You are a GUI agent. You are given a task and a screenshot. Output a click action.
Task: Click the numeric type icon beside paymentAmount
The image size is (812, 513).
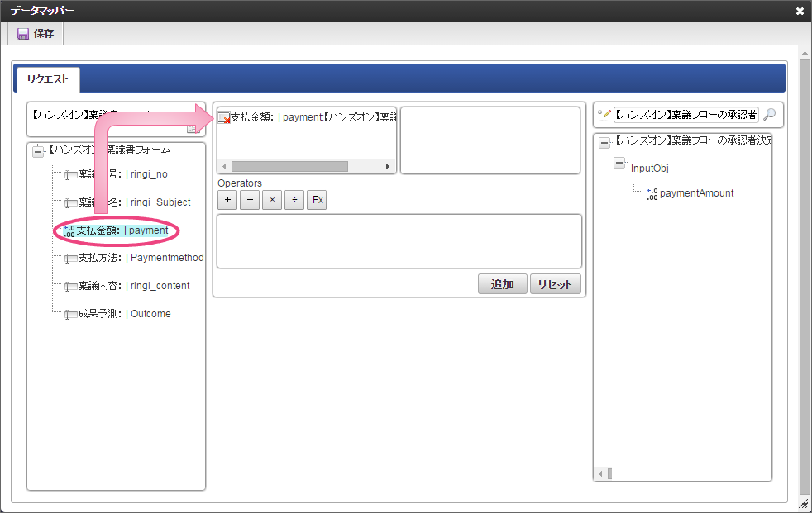tap(652, 194)
